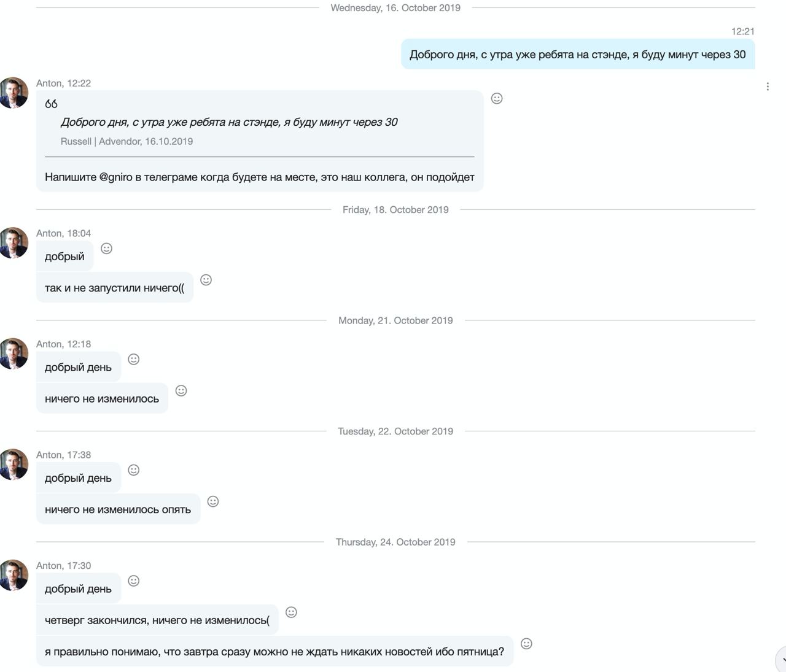Open the three-dot message options menu
This screenshot has width=786, height=672.
pos(768,87)
